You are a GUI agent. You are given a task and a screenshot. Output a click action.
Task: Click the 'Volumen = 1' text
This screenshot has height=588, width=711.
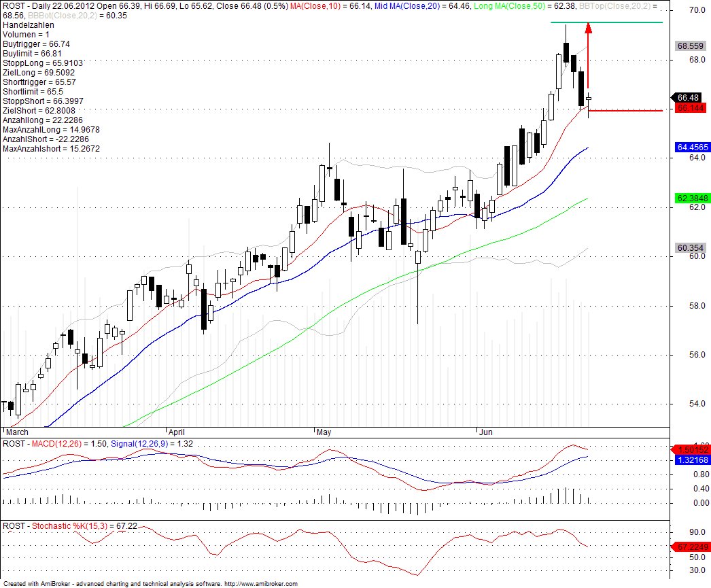tap(26, 35)
